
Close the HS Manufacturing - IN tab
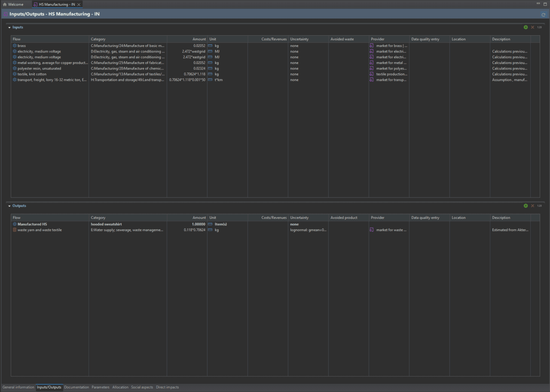click(x=79, y=4)
